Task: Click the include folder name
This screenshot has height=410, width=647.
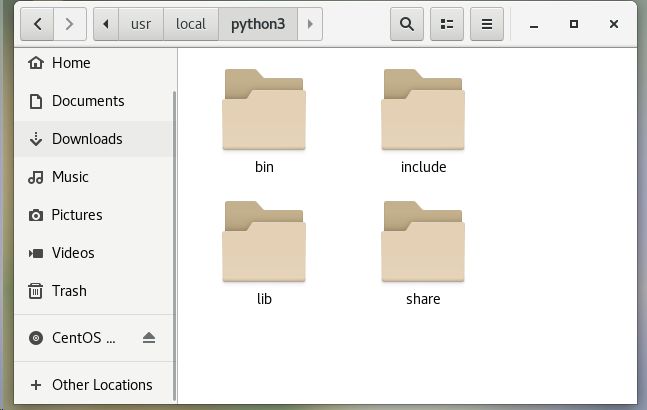Action: point(423,167)
